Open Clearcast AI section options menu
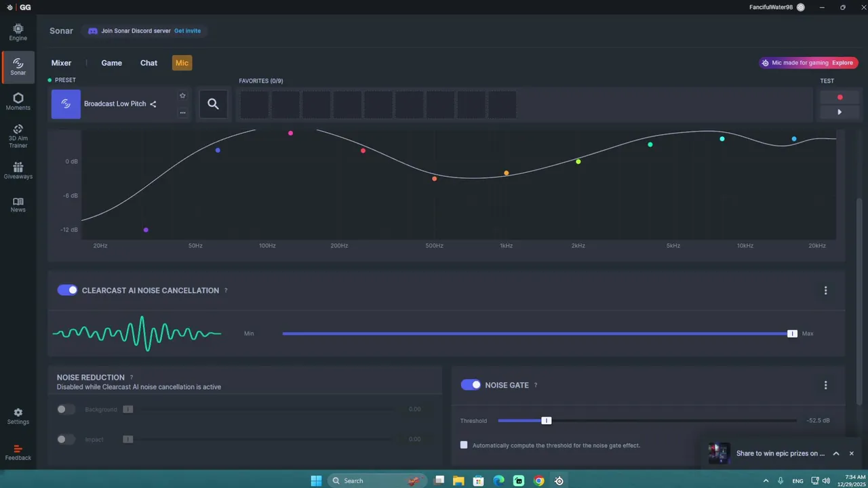 825,290
